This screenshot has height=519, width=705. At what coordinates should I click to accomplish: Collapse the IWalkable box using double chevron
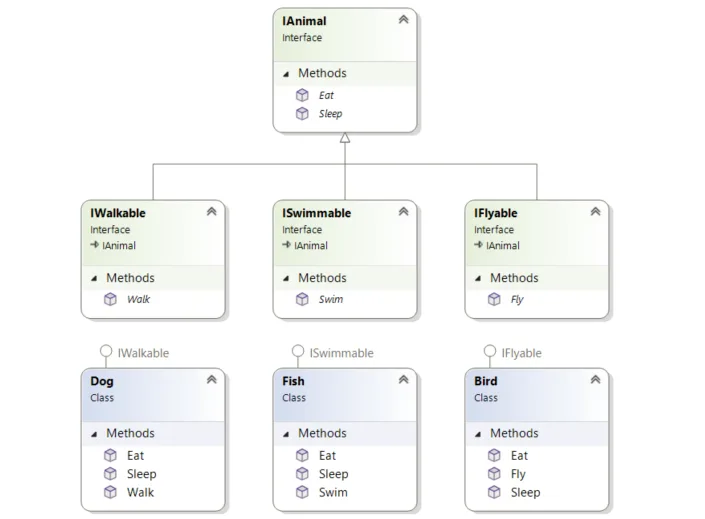pyautogui.click(x=211, y=211)
